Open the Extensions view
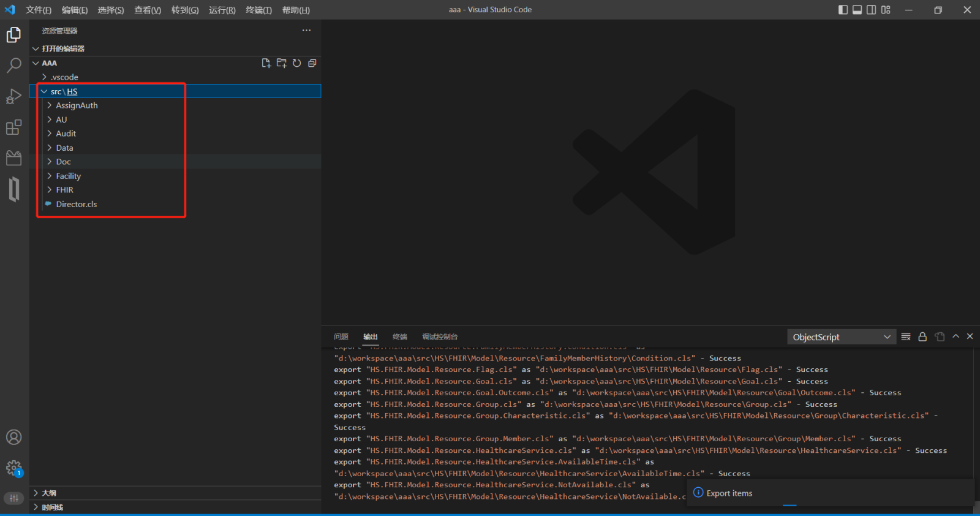This screenshot has width=980, height=516. (x=13, y=127)
